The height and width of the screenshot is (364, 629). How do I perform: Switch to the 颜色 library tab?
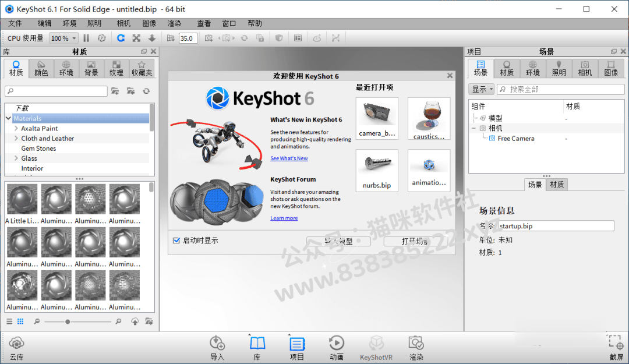(x=41, y=68)
